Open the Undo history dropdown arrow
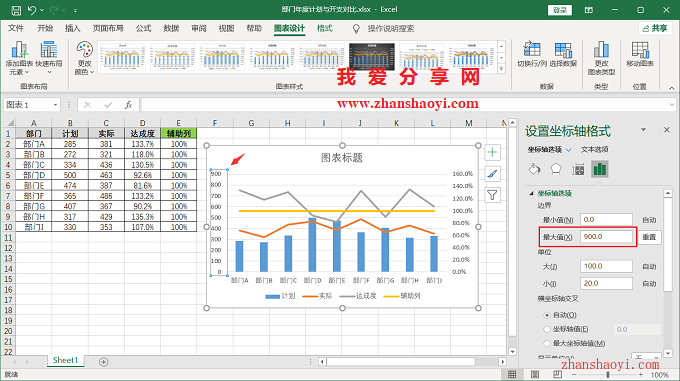Image resolution: width=680 pixels, height=381 pixels. pyautogui.click(x=42, y=10)
